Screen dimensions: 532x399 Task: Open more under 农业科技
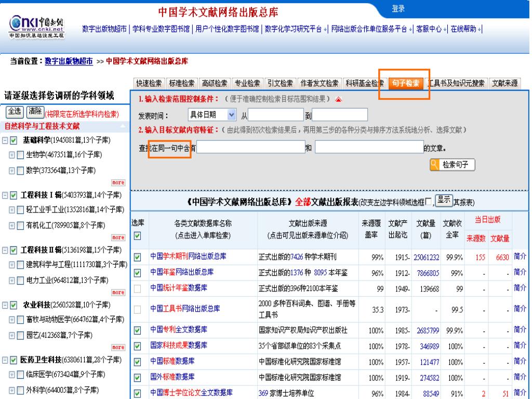click(118, 348)
